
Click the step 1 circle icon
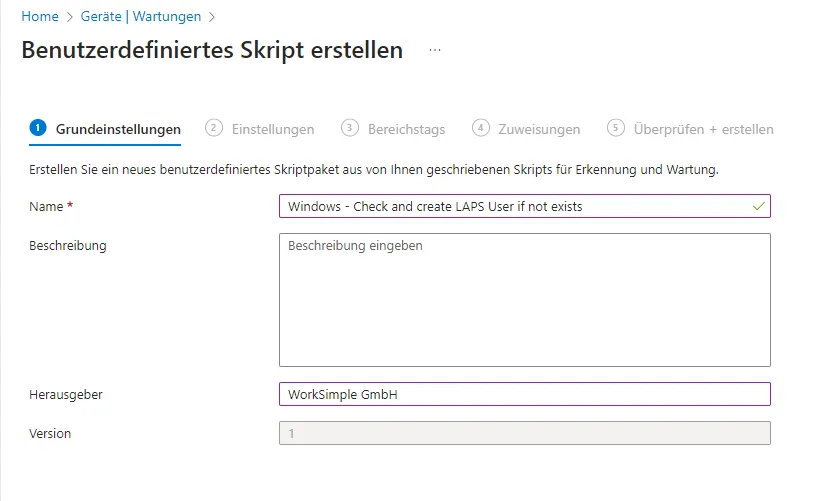click(x=38, y=128)
